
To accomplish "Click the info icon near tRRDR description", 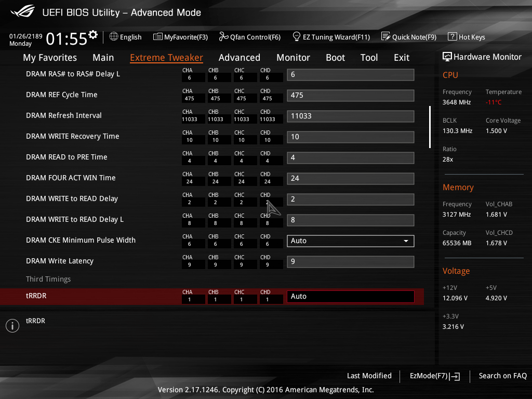I will click(12, 326).
